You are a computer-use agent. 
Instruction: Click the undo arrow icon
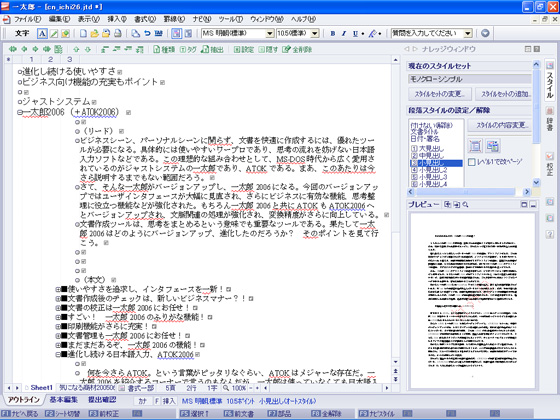[x=147, y=34]
